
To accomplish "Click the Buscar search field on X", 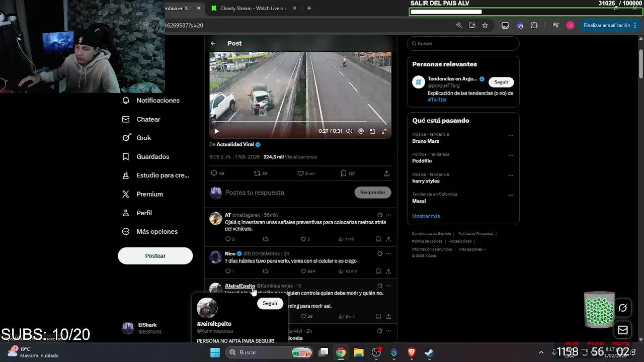I will point(463,44).
